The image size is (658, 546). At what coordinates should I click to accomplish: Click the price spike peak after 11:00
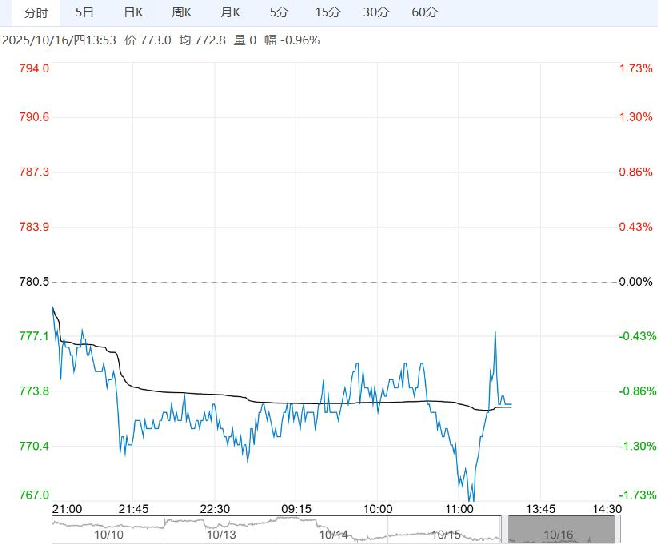495,332
